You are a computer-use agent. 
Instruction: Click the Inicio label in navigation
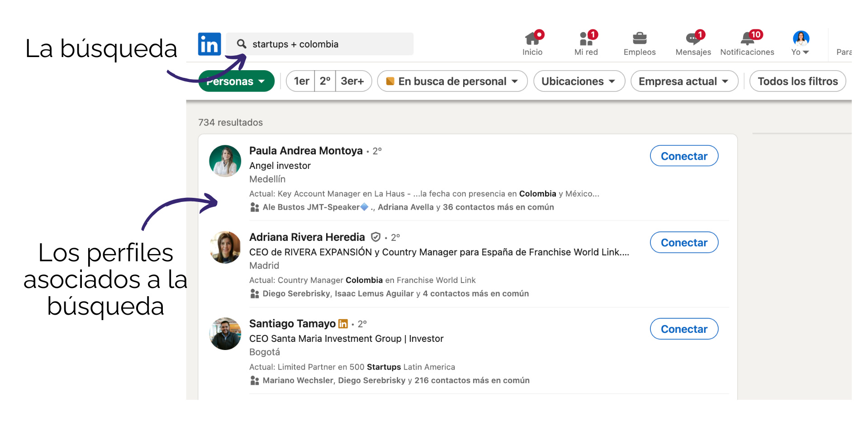(x=532, y=52)
